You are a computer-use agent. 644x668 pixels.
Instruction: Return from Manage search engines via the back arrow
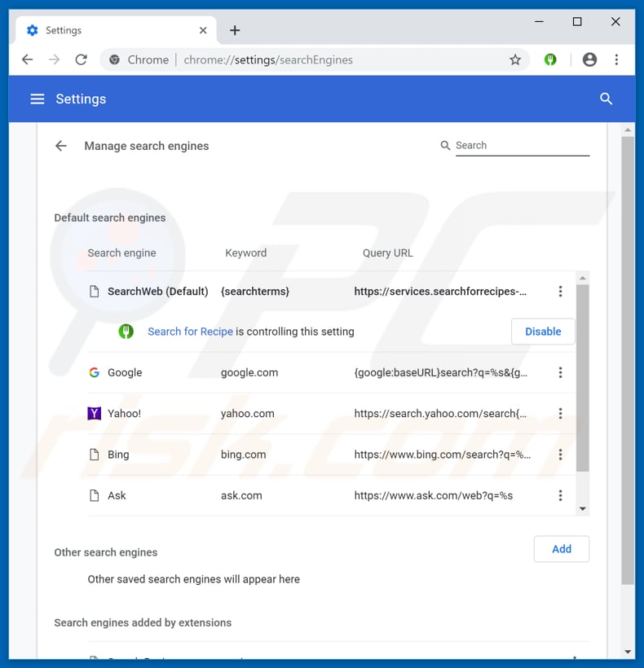tap(61, 146)
